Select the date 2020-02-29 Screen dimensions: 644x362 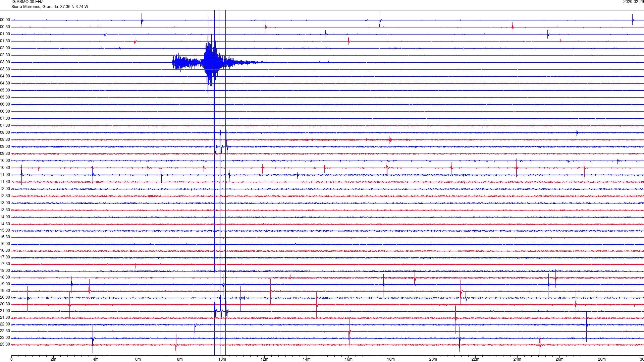coord(633,2)
